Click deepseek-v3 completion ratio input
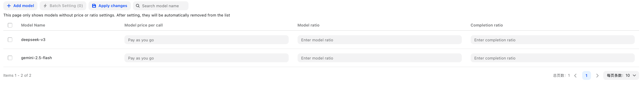Viewport: 644px width, 86px height. pyautogui.click(x=552, y=40)
